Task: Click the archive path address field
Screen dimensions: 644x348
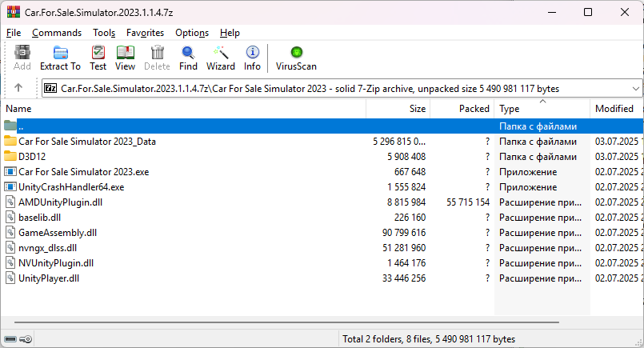Action: [342, 88]
